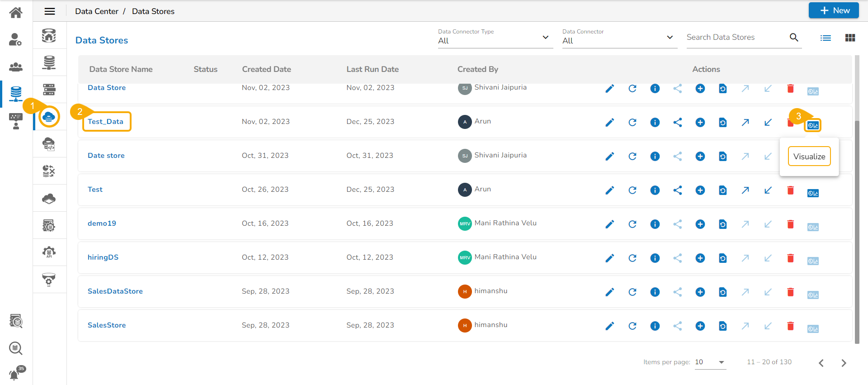868x385 pixels.
Task: Share the Test data store
Action: click(677, 190)
